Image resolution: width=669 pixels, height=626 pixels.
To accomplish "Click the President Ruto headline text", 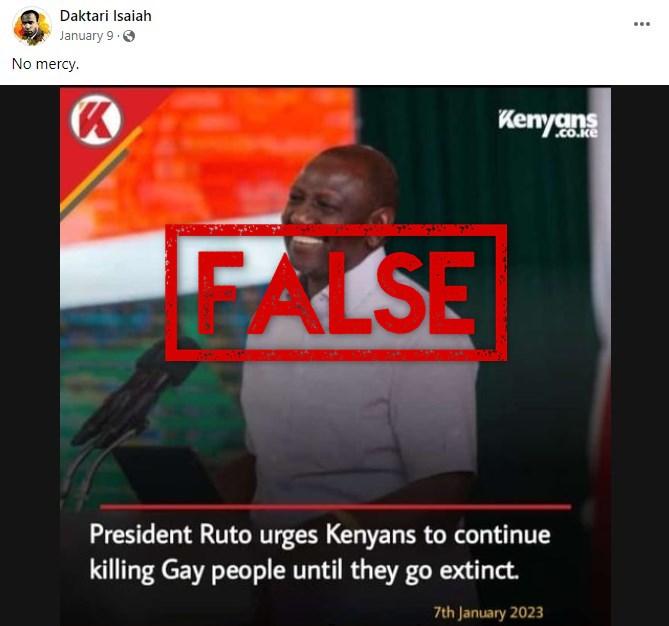I will 320,552.
